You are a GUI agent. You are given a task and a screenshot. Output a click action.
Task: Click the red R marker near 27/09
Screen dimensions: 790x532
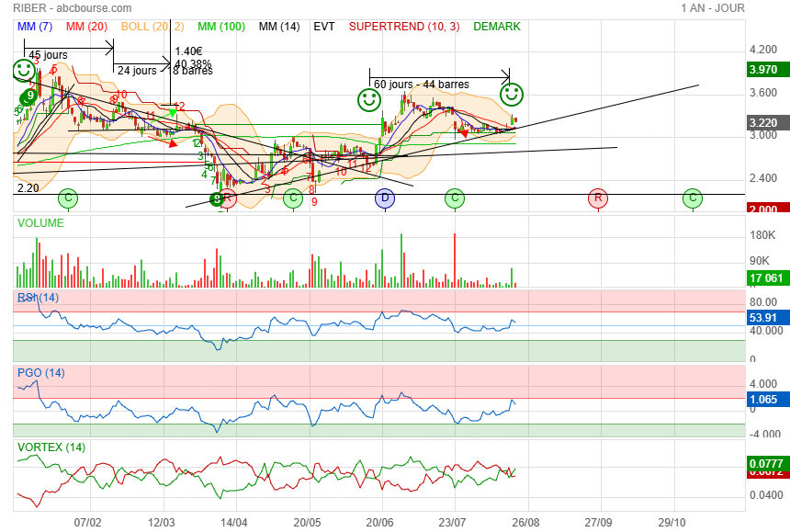pos(597,198)
